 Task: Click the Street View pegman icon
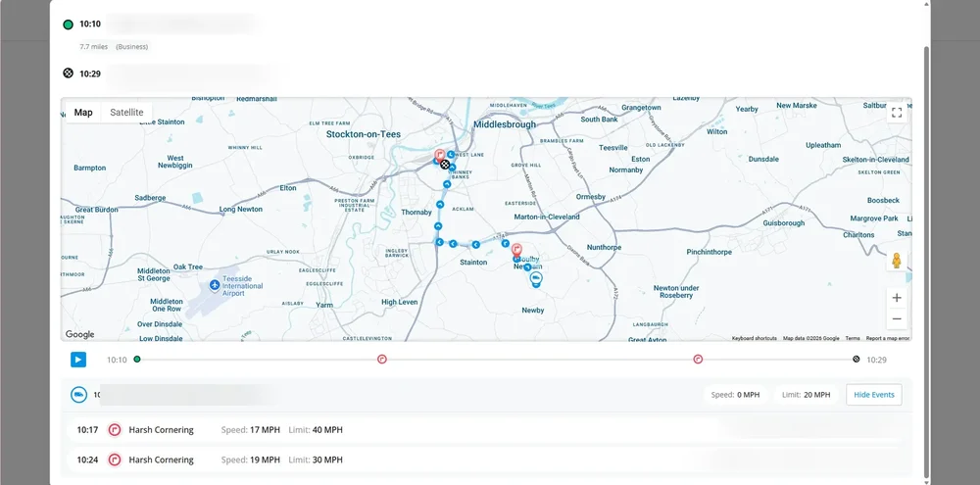coord(897,261)
